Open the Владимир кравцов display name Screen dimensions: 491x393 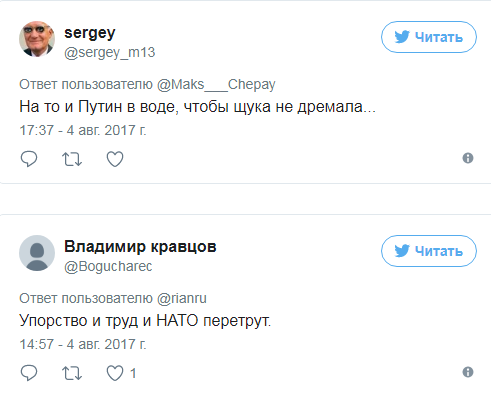(140, 247)
